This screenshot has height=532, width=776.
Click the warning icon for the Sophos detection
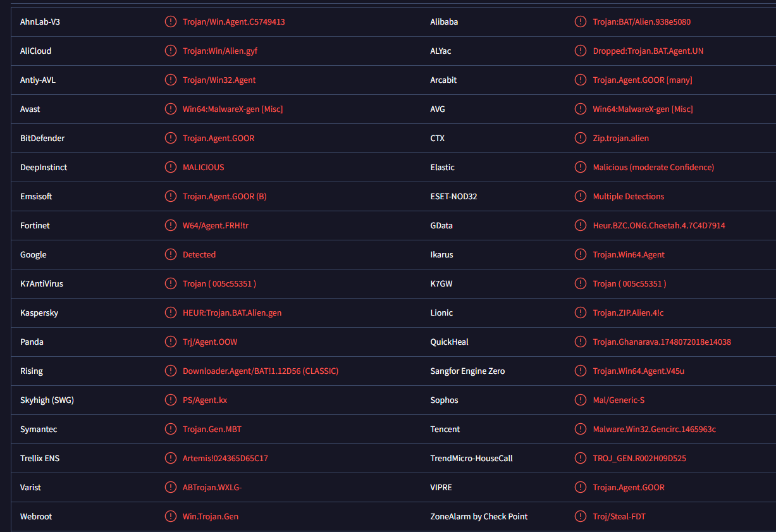pos(581,400)
